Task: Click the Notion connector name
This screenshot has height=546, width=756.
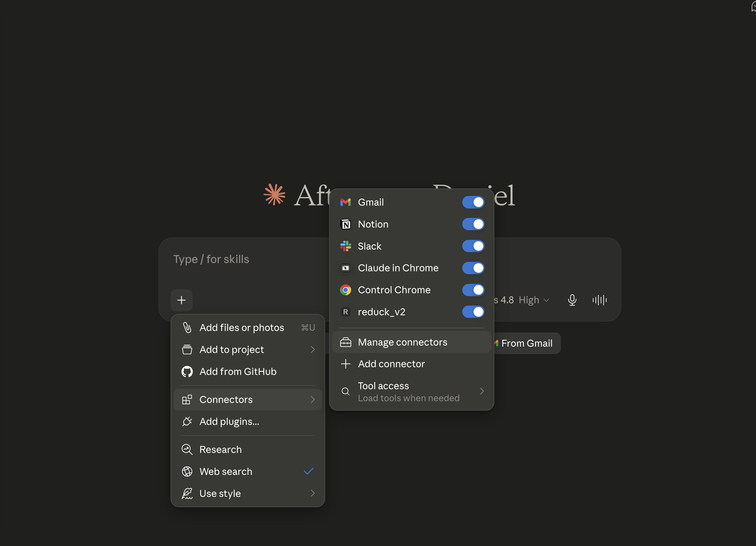Action: tap(373, 224)
